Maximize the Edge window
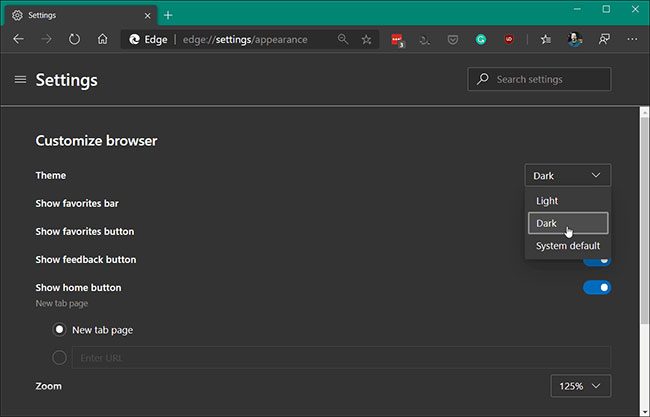 point(606,9)
